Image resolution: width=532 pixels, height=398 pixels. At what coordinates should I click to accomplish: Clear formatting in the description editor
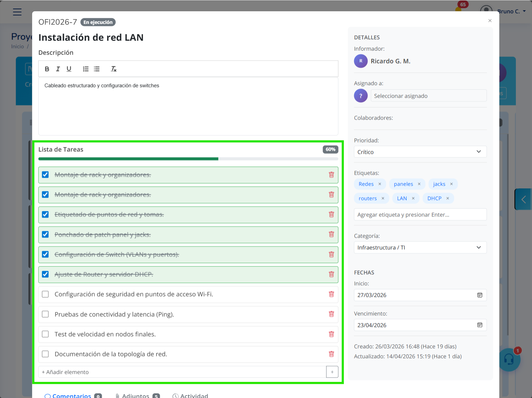pos(113,69)
